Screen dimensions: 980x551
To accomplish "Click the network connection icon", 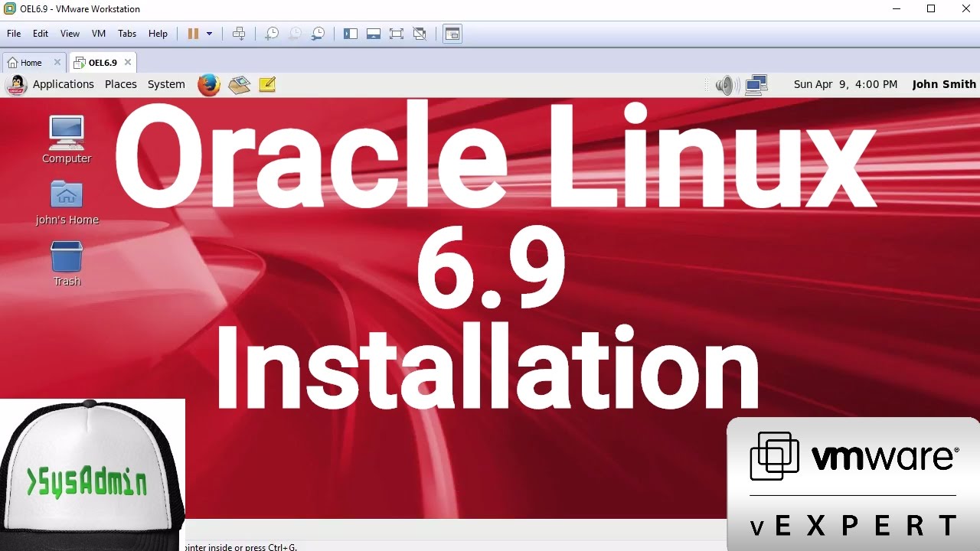I will click(x=756, y=85).
